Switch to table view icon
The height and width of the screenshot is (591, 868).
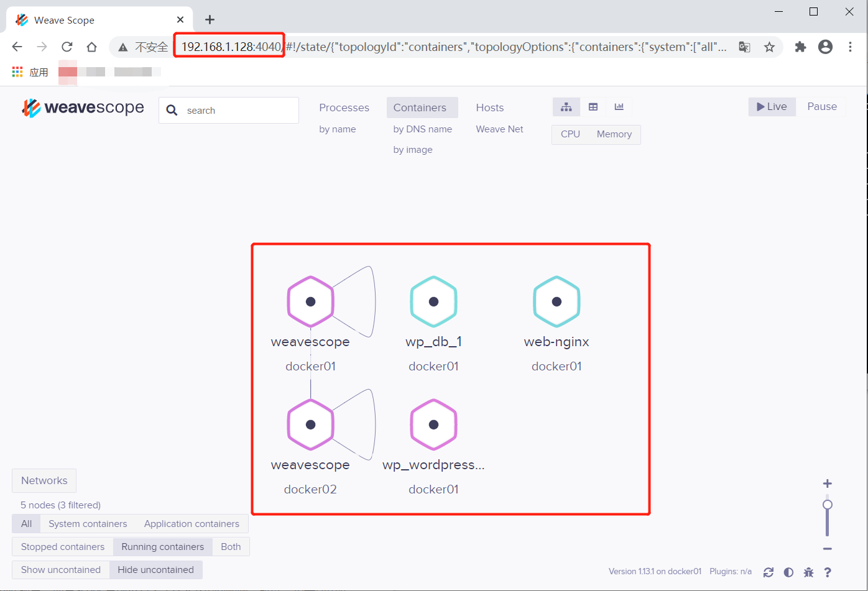click(593, 107)
